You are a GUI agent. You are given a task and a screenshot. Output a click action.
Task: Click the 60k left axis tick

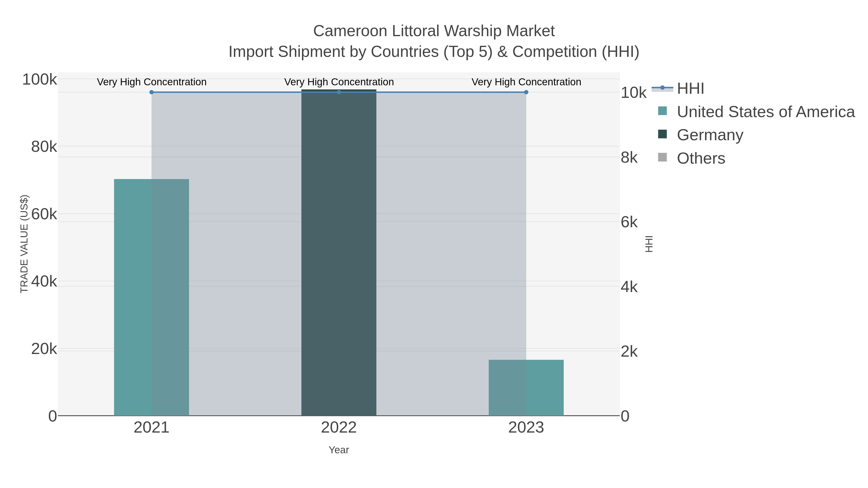pos(44,214)
